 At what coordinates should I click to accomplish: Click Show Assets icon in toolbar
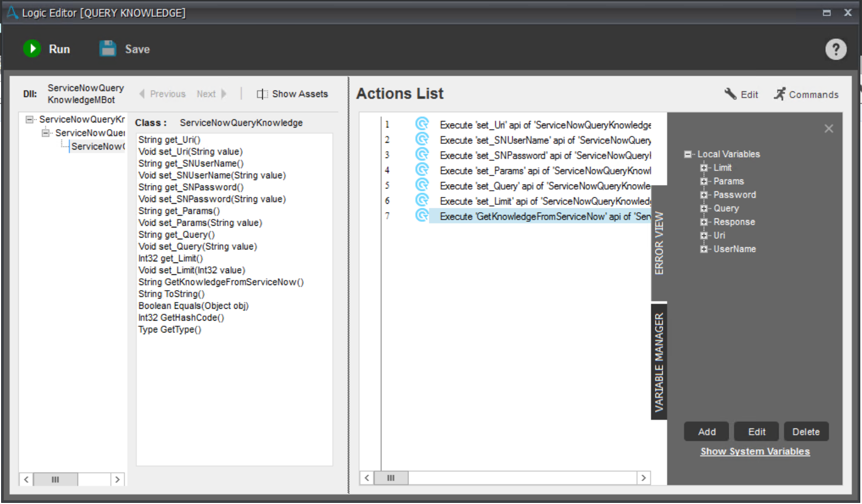(262, 94)
